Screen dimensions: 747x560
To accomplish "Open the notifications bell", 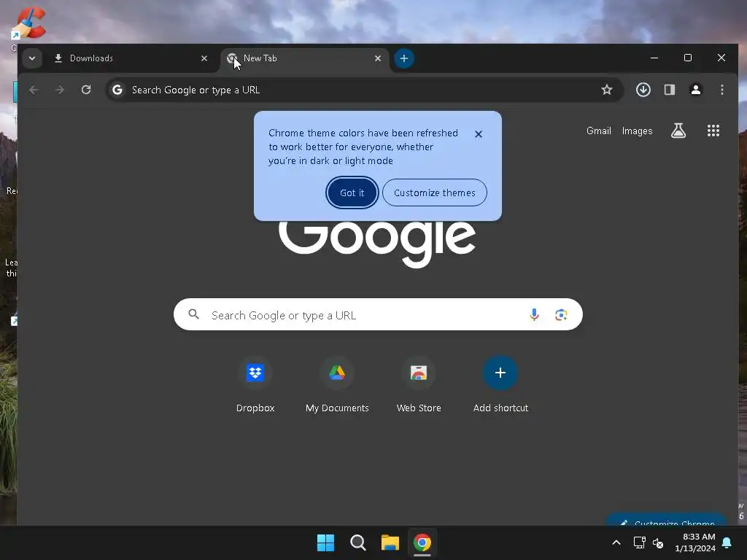I will pyautogui.click(x=727, y=542).
